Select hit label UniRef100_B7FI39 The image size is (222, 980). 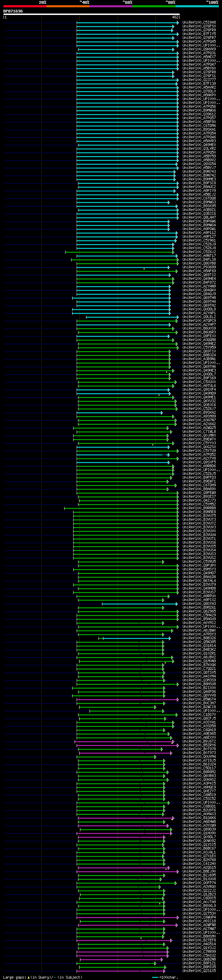click(199, 84)
